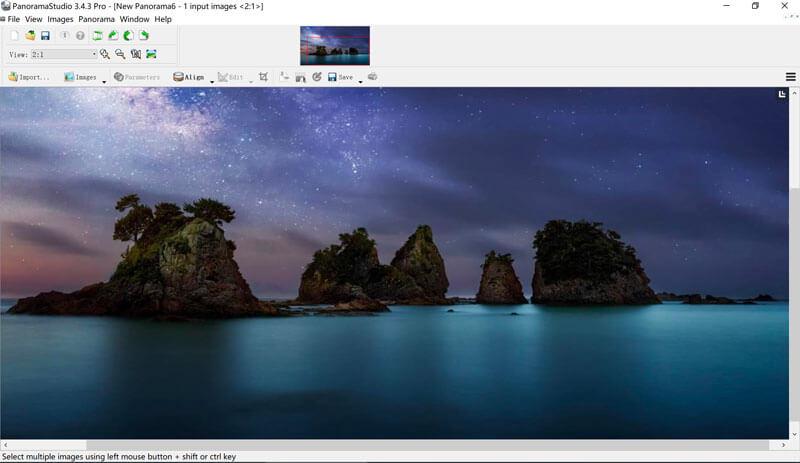Print panorama using the printer icon
800x463 pixels.
tap(373, 77)
